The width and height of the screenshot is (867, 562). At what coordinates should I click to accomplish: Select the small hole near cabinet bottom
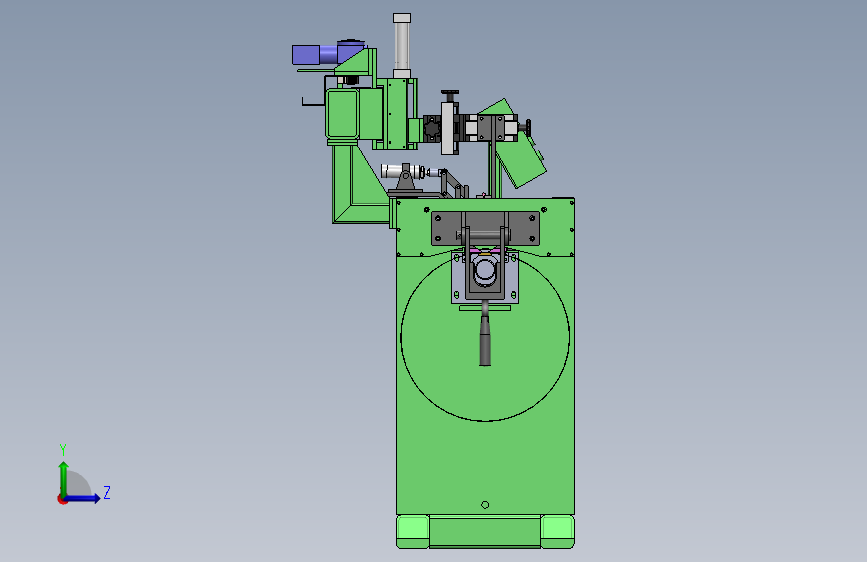point(485,504)
